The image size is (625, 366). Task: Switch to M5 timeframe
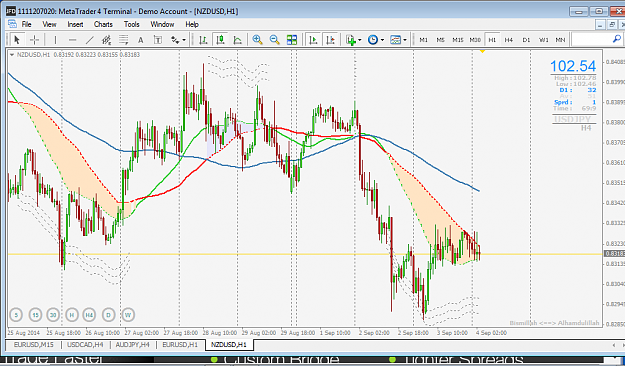click(x=440, y=40)
